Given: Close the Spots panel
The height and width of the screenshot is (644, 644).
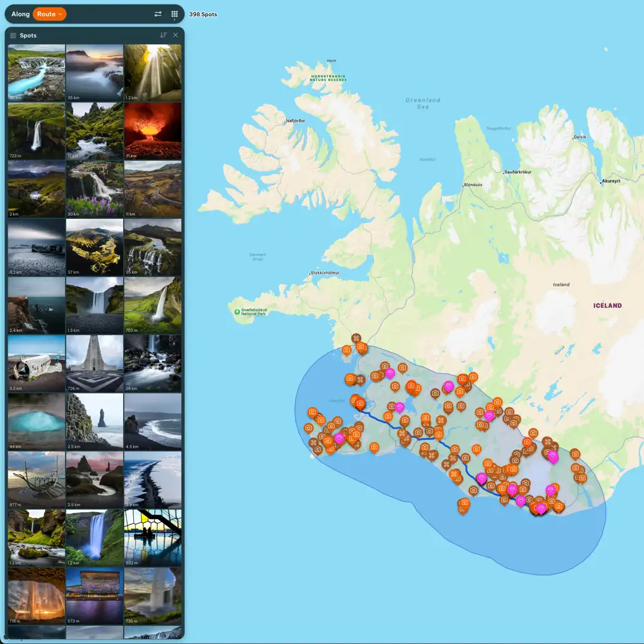Looking at the screenshot, I should (x=175, y=35).
